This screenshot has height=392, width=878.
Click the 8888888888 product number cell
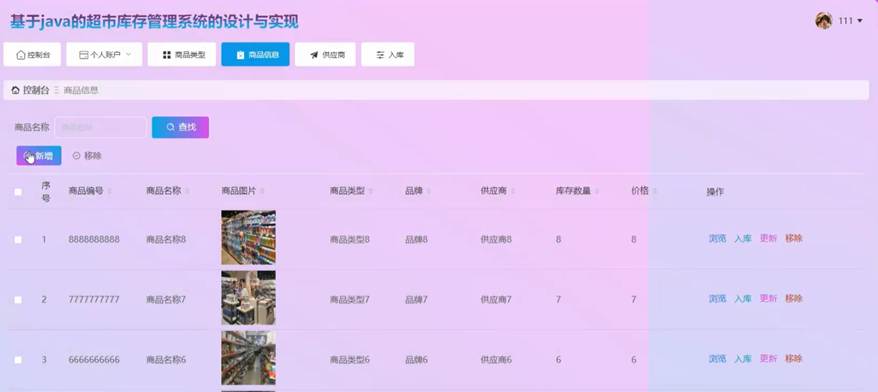point(94,240)
